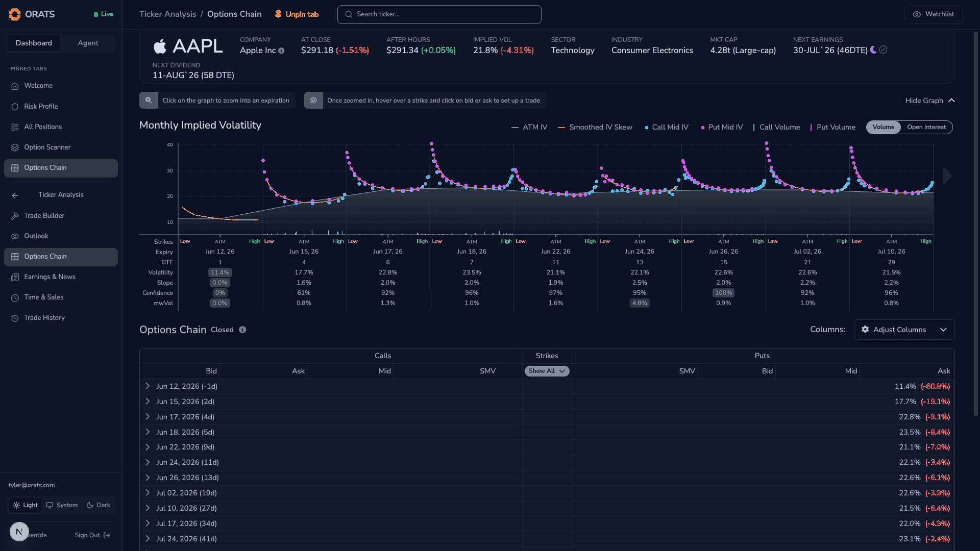This screenshot has height=551, width=980.
Task: Click the Sign Out arrow icon
Action: (x=107, y=535)
